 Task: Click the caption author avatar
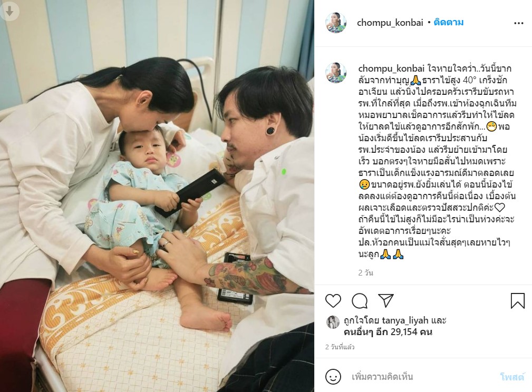pyautogui.click(x=336, y=73)
